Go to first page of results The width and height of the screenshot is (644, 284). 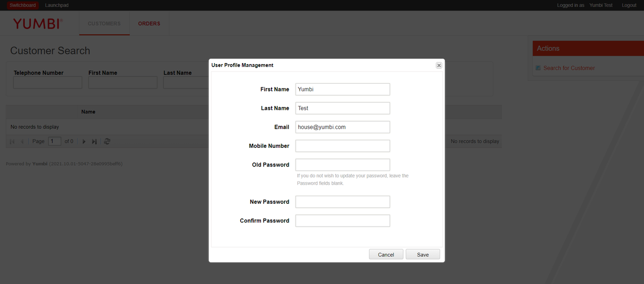13,142
